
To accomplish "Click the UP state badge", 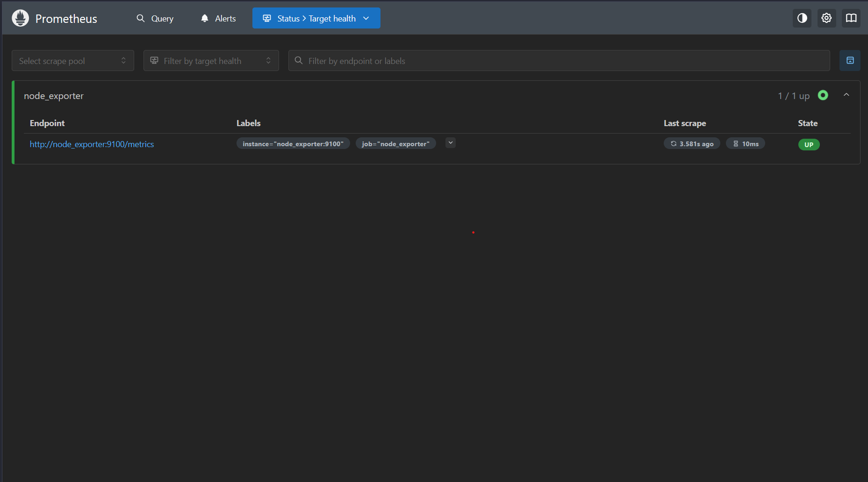I will click(x=809, y=145).
